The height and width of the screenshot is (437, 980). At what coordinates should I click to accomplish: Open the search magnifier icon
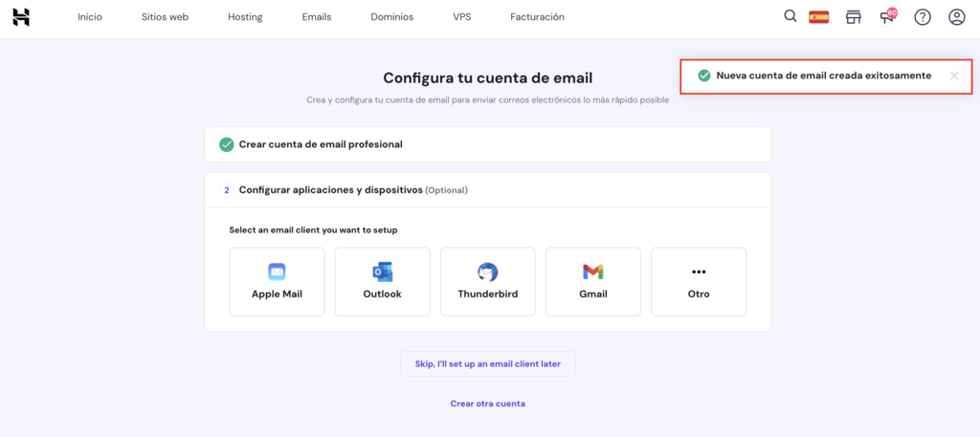[x=790, y=16]
